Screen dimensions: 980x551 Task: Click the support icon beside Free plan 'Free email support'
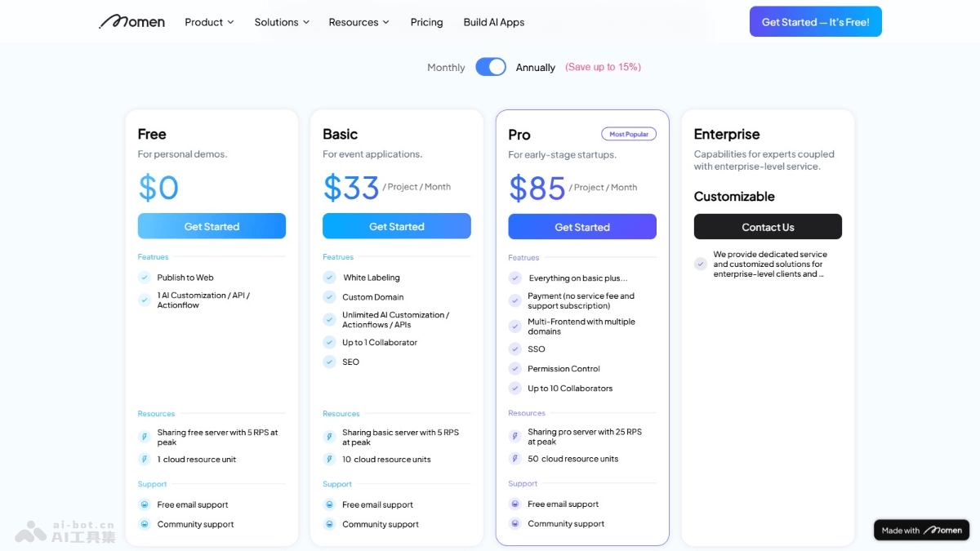point(145,504)
